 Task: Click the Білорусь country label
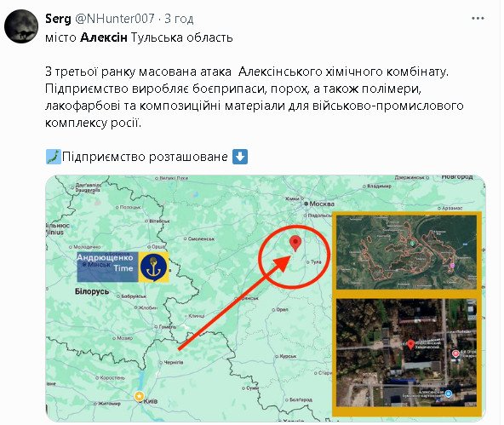click(x=92, y=291)
